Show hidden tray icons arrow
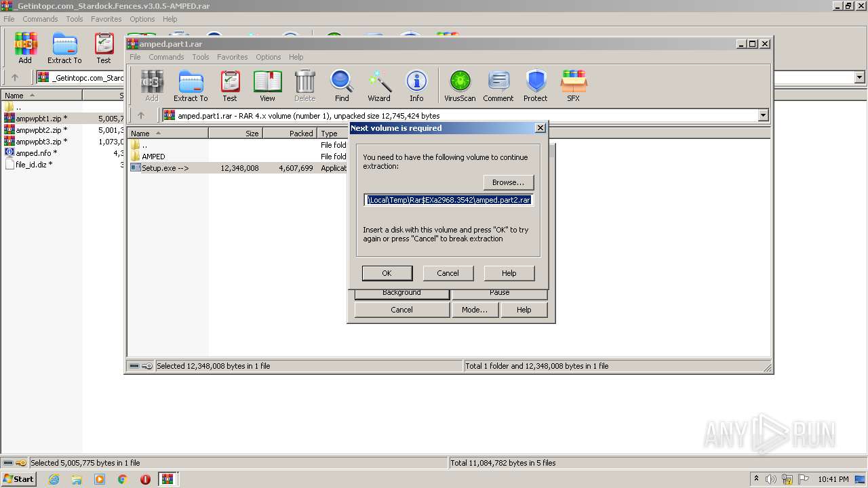Screen dimensions: 868x488 pyautogui.click(x=756, y=479)
